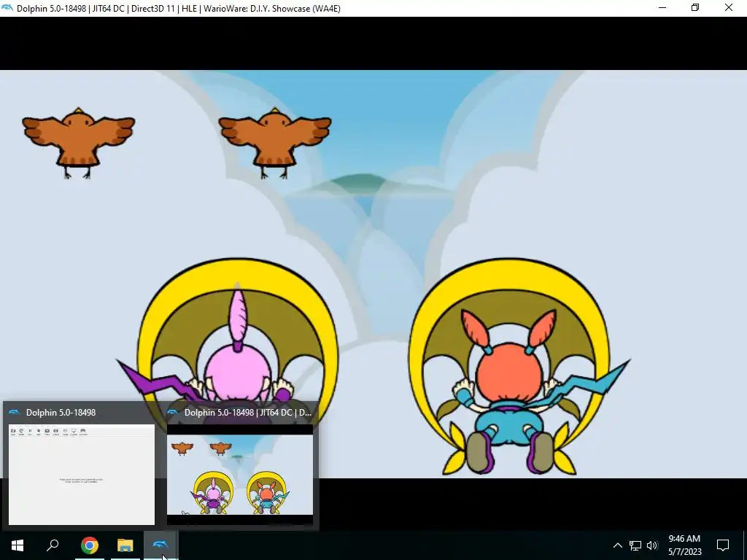Select the Dolphin 5.0-18498 main window thumbnail
The height and width of the screenshot is (560, 747).
tap(82, 474)
